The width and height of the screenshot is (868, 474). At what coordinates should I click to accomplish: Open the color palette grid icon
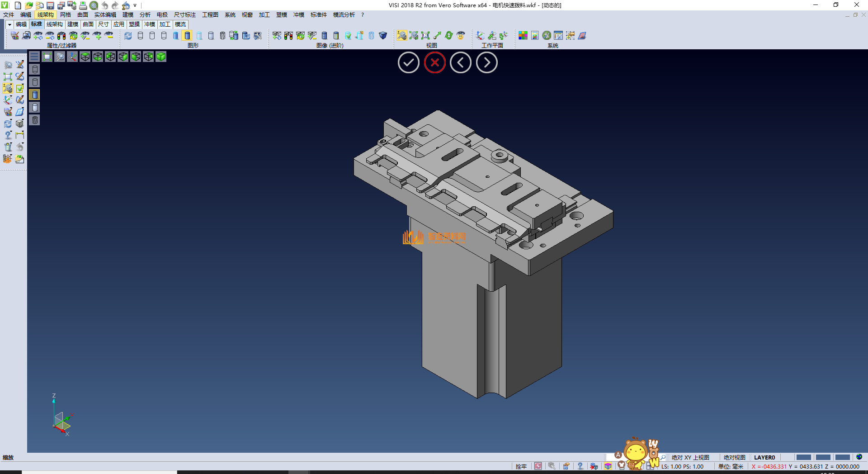(523, 36)
